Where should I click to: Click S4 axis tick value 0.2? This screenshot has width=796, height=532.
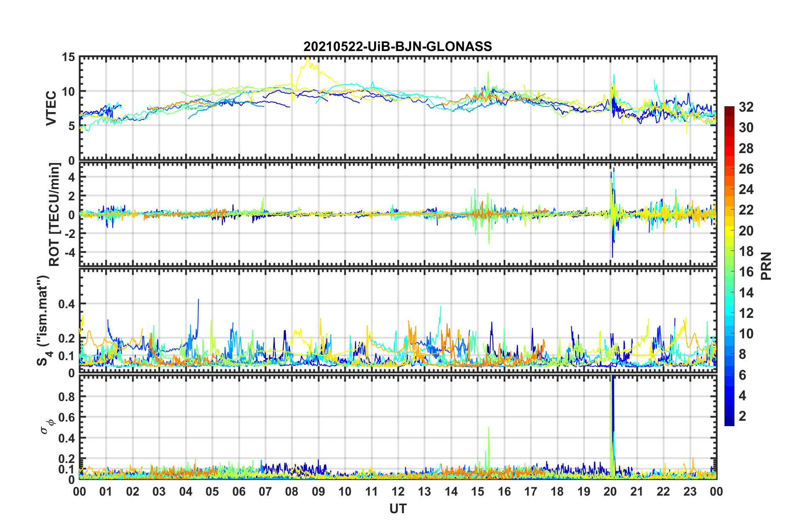pos(67,338)
